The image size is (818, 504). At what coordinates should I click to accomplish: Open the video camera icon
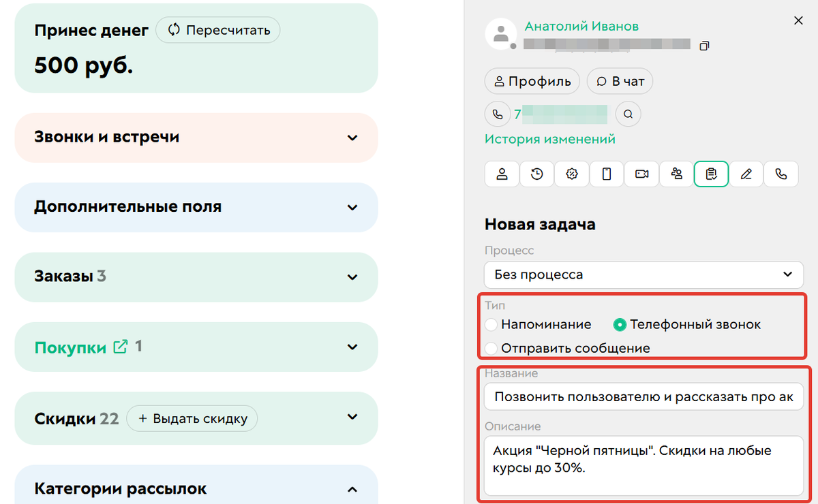(x=641, y=174)
